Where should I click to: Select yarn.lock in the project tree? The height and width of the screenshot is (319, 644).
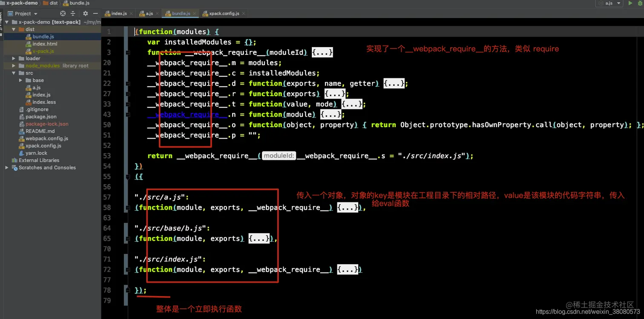point(36,153)
